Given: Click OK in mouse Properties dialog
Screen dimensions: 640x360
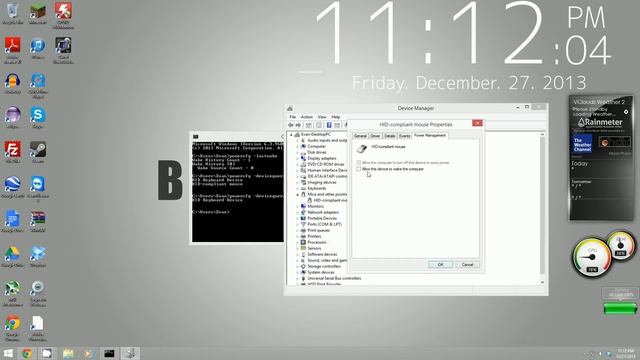Looking at the screenshot, I should pos(440,264).
